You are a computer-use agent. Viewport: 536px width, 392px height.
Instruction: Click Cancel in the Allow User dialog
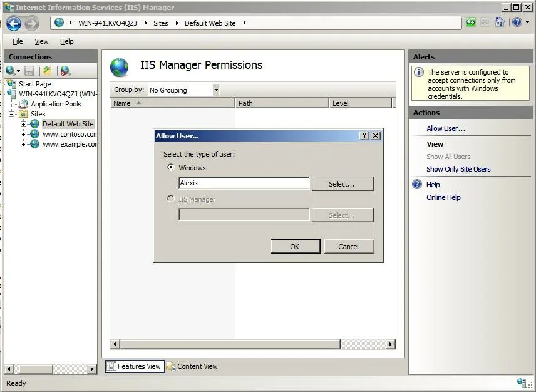[349, 247]
